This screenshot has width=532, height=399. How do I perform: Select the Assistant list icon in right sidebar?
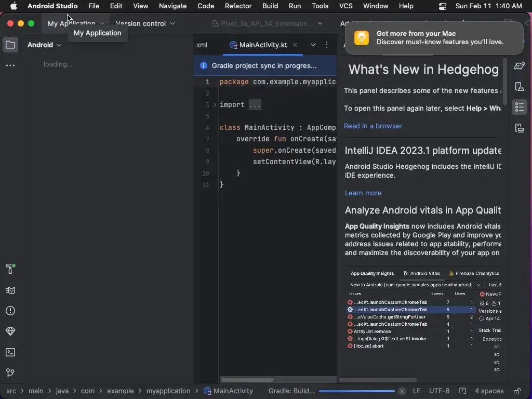click(520, 107)
